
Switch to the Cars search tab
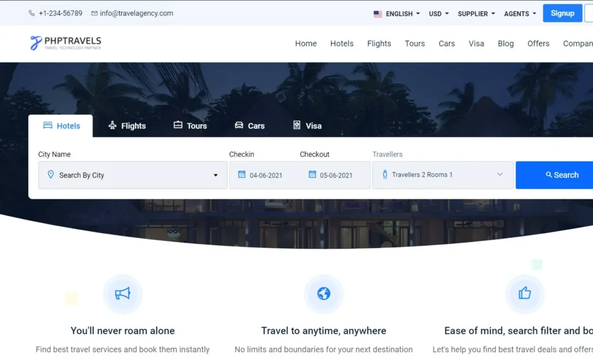[250, 126]
